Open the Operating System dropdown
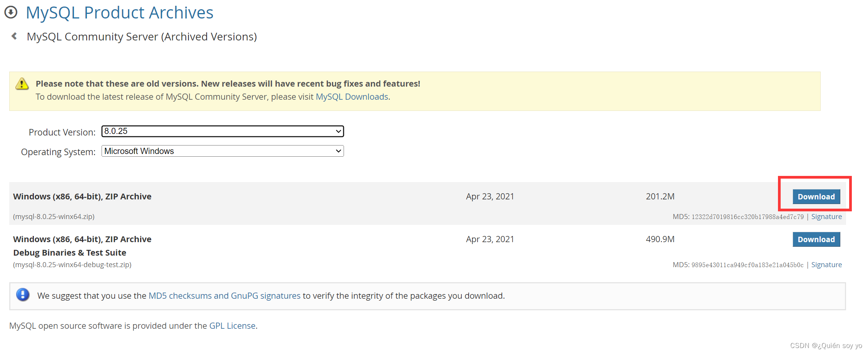This screenshot has height=353, width=868. 222,151
